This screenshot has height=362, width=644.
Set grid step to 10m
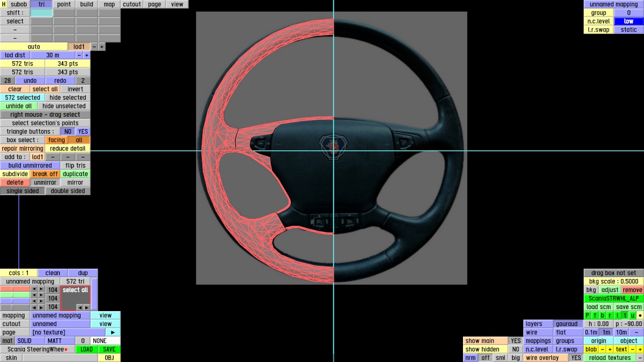[621, 332]
